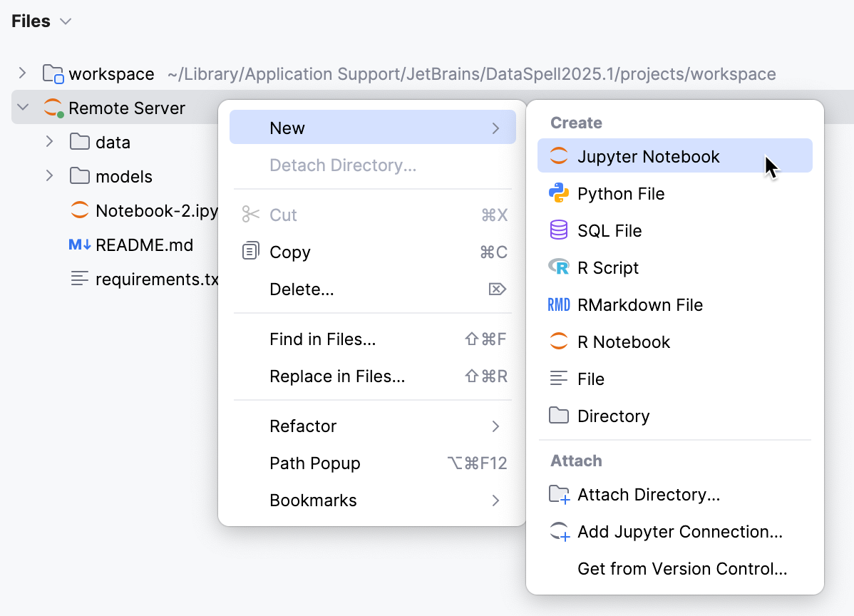Click the delete key icon beside Delete
This screenshot has width=854, height=616.
coord(498,289)
